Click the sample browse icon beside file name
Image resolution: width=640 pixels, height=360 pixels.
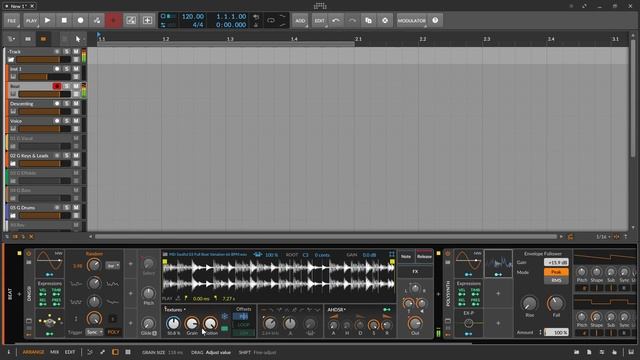click(x=165, y=254)
